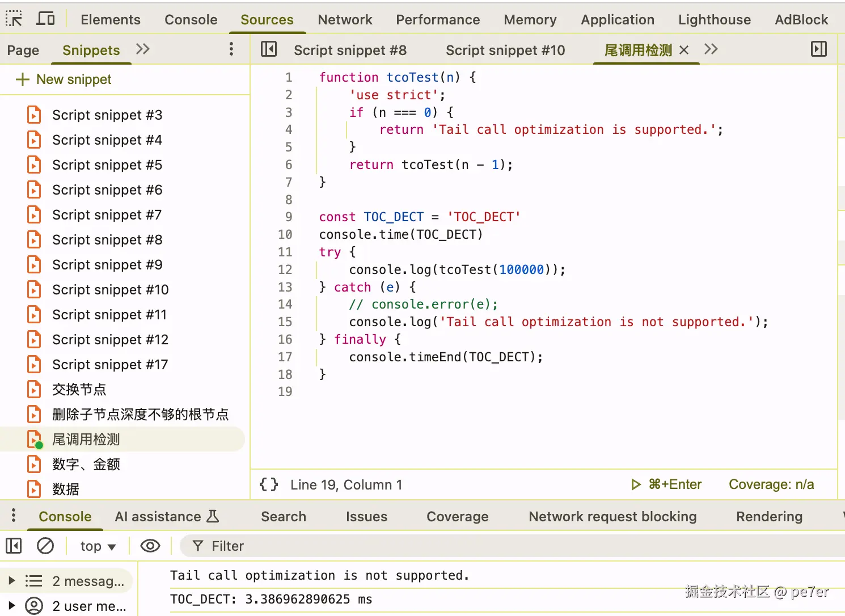Open Script snippet #12 from list

(x=110, y=340)
